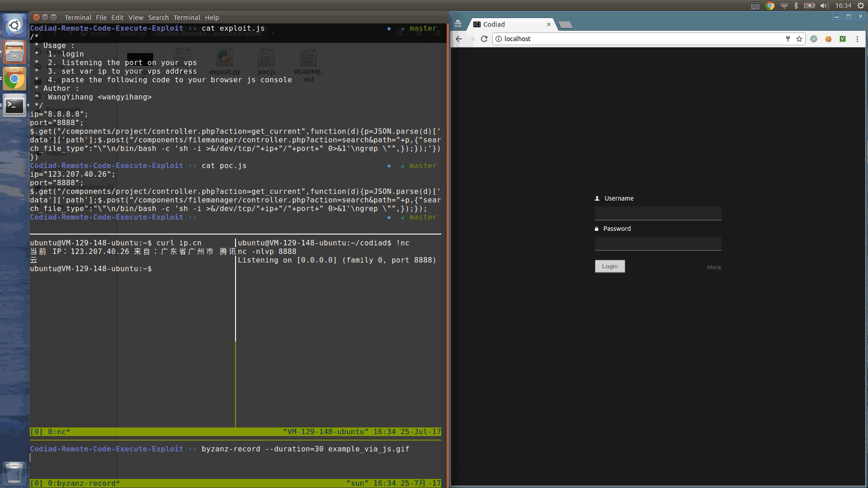This screenshot has height=488, width=868.
Task: Click the Password input field
Action: (x=658, y=244)
